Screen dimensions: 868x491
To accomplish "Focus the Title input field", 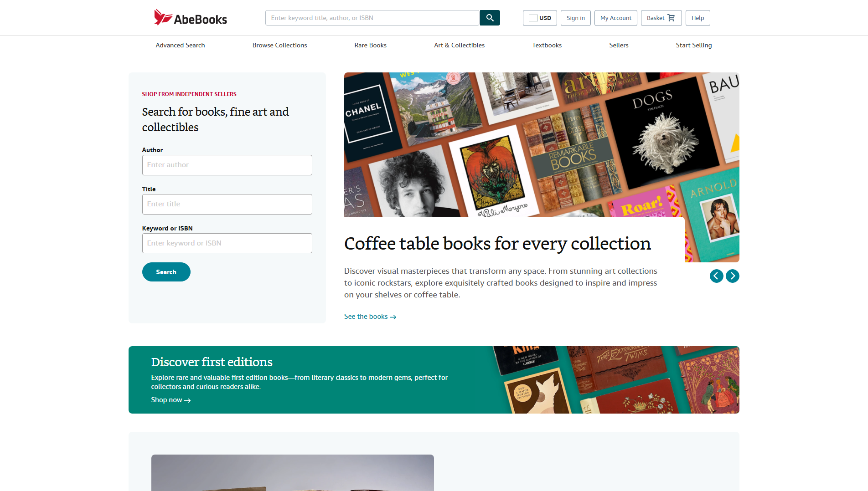I will coord(227,204).
